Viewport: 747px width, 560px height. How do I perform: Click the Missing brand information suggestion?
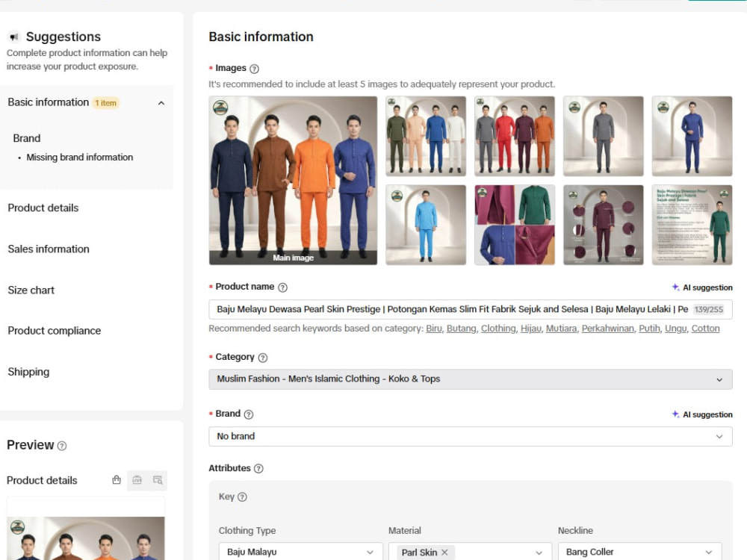[80, 157]
